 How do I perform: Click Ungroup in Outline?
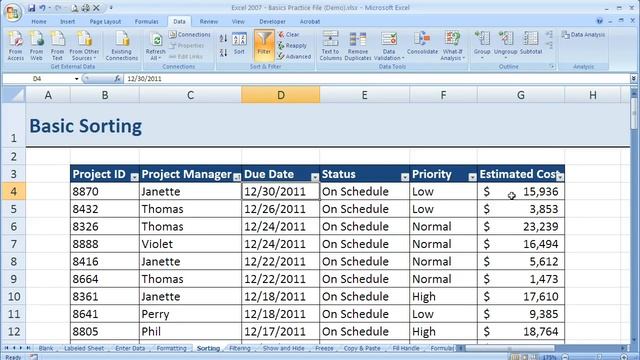505,45
